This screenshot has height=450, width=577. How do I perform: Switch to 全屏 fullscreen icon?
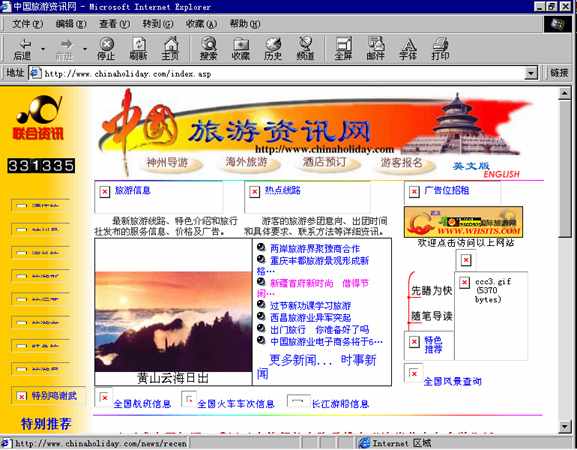point(343,49)
